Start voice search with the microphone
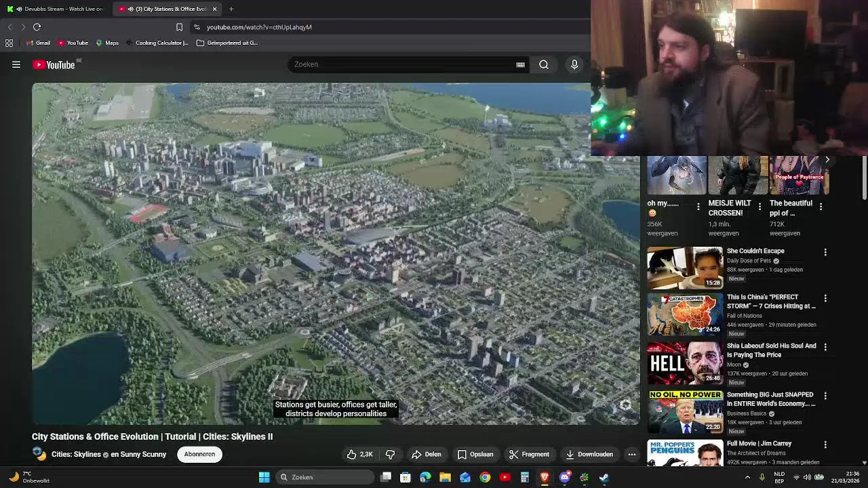The height and width of the screenshot is (488, 868). 574,64
